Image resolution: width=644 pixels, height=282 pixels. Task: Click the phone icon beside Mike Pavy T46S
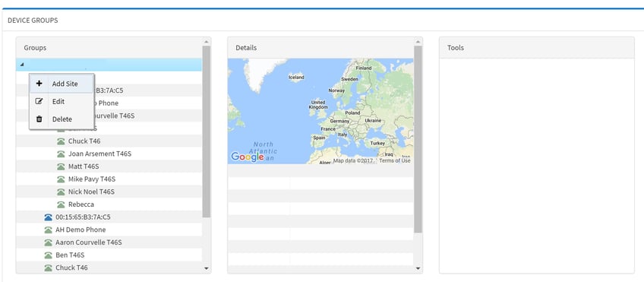pos(61,179)
